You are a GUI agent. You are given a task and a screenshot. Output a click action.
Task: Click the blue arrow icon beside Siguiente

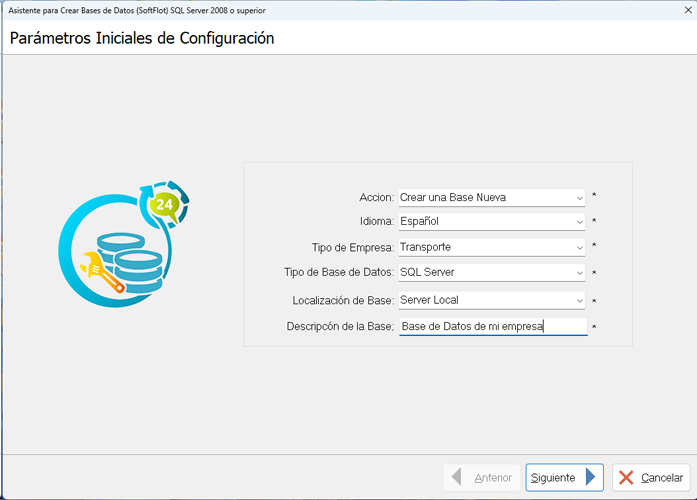click(592, 477)
